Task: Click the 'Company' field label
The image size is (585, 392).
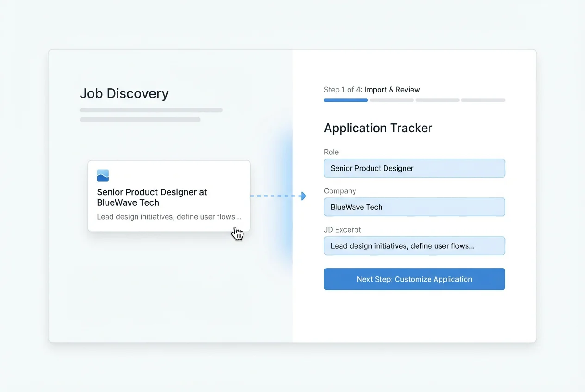Action: (x=340, y=191)
